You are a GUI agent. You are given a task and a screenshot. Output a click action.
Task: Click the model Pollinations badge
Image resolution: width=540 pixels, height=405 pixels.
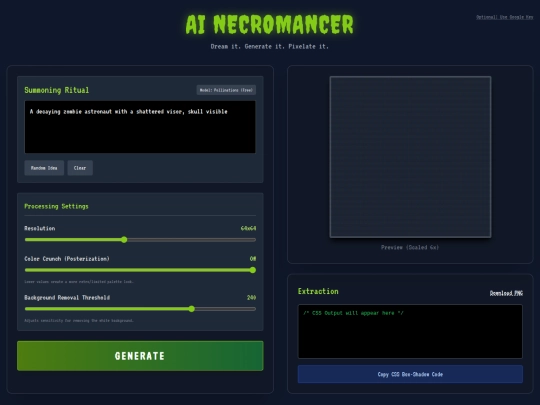point(226,90)
